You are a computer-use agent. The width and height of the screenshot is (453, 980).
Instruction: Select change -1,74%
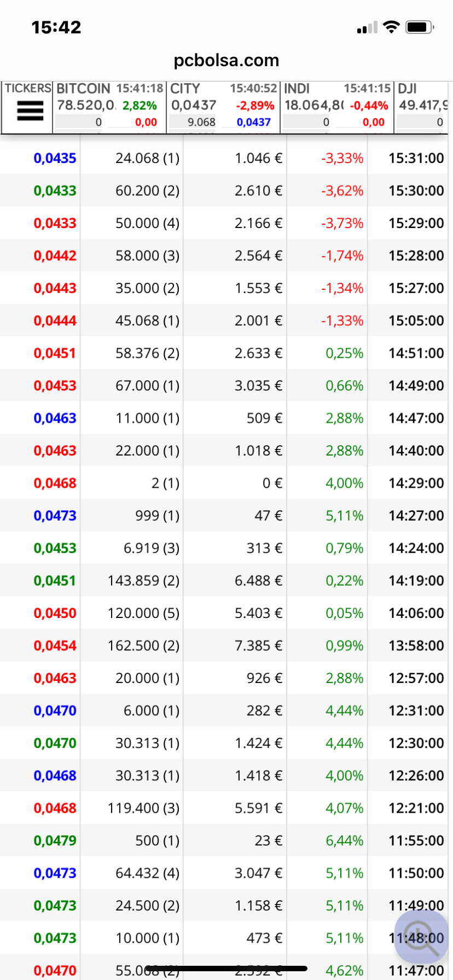pyautogui.click(x=342, y=256)
